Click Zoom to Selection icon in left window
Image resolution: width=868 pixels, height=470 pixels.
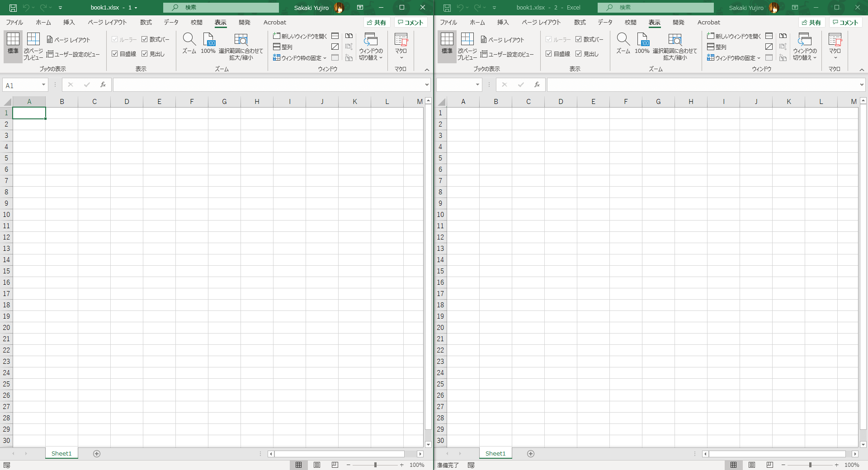pyautogui.click(x=241, y=40)
